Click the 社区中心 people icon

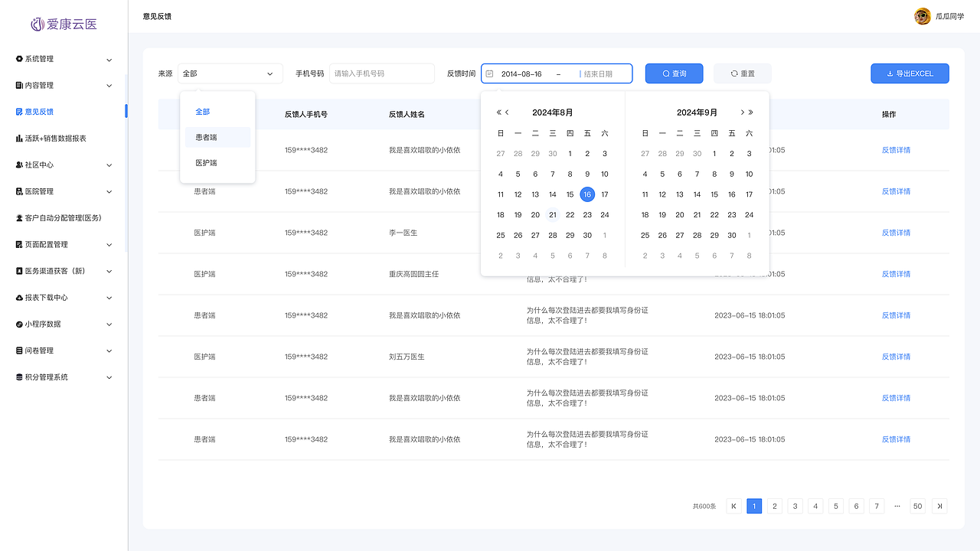click(x=19, y=165)
